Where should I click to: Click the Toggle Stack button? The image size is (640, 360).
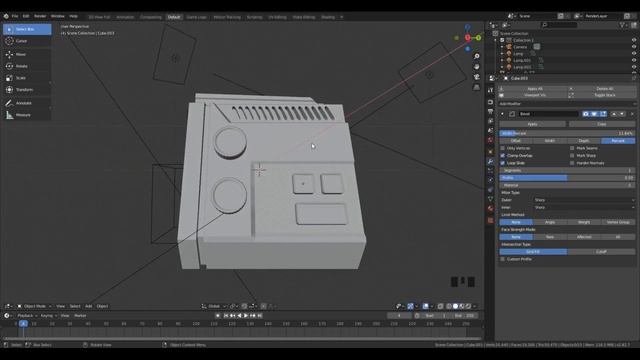coord(602,95)
